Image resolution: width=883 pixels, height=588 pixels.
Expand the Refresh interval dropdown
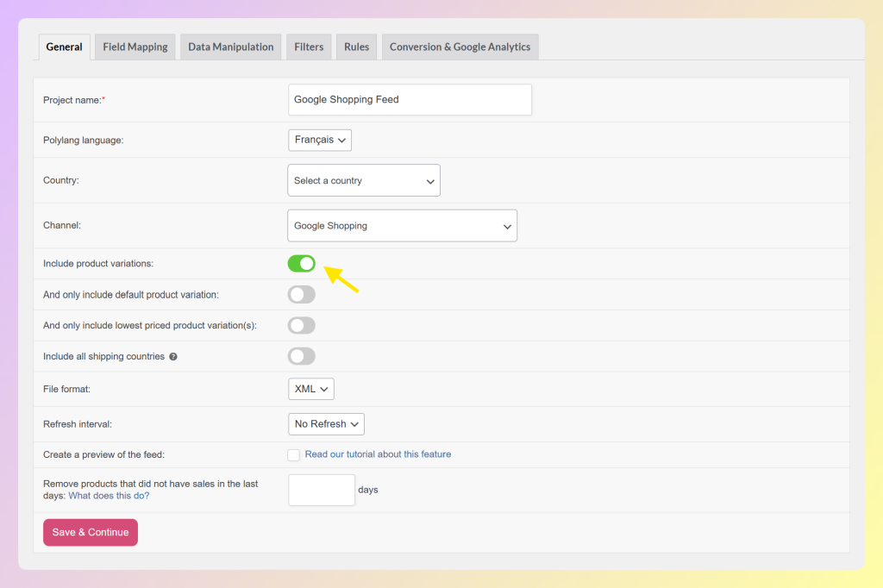(326, 423)
